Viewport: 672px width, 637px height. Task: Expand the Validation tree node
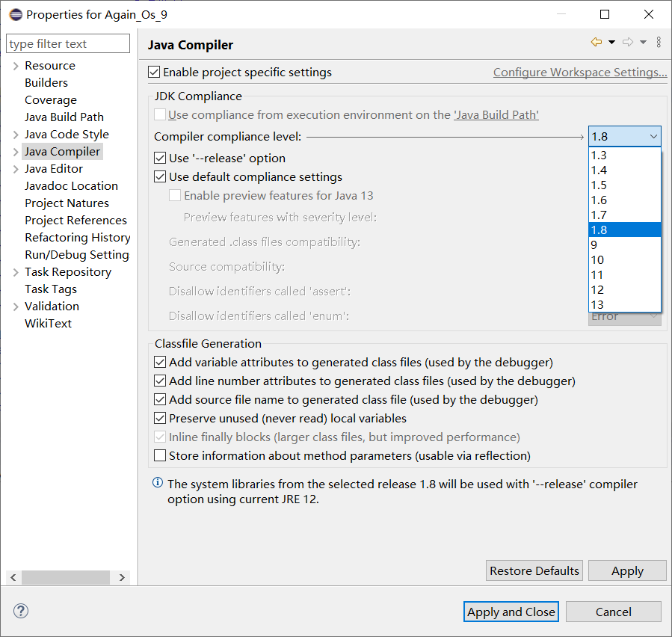pyautogui.click(x=16, y=307)
